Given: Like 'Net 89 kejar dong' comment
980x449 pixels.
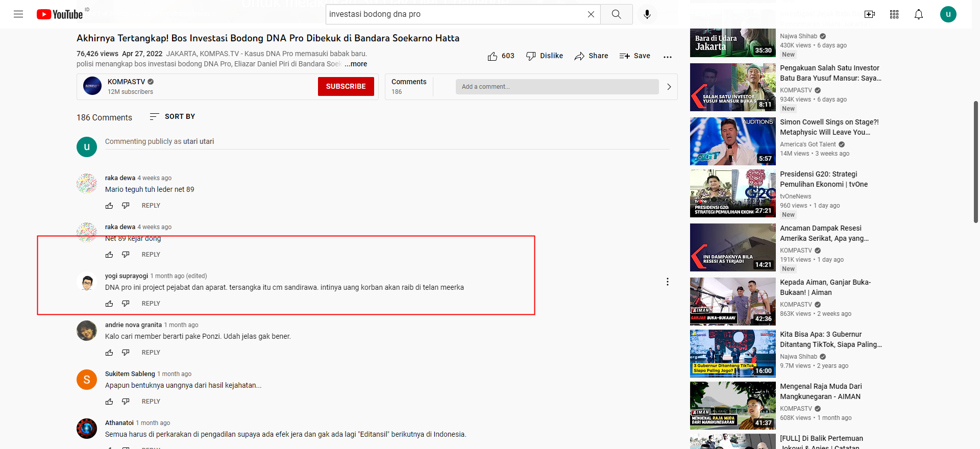Looking at the screenshot, I should 109,255.
